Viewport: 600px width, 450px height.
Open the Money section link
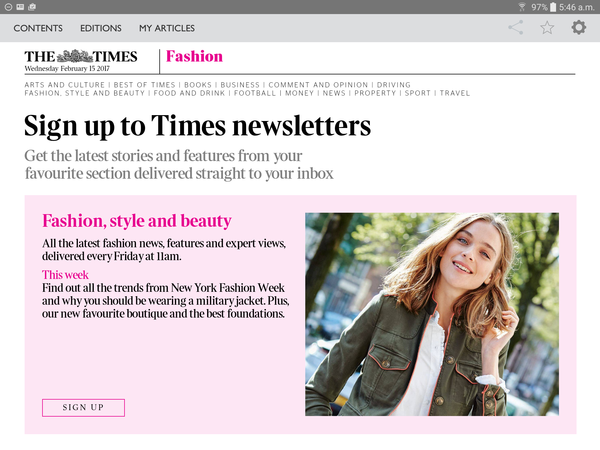pos(299,93)
